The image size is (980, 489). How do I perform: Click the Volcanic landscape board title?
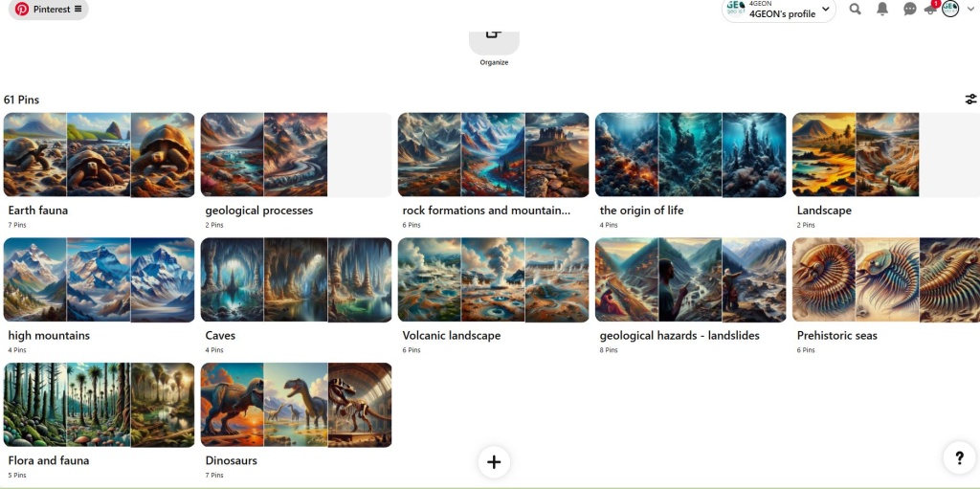tap(452, 336)
